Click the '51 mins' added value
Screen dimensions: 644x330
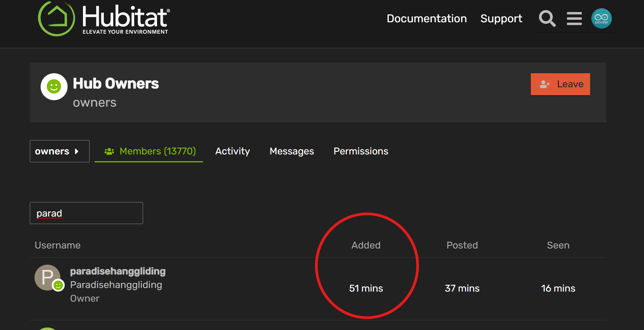(x=366, y=288)
